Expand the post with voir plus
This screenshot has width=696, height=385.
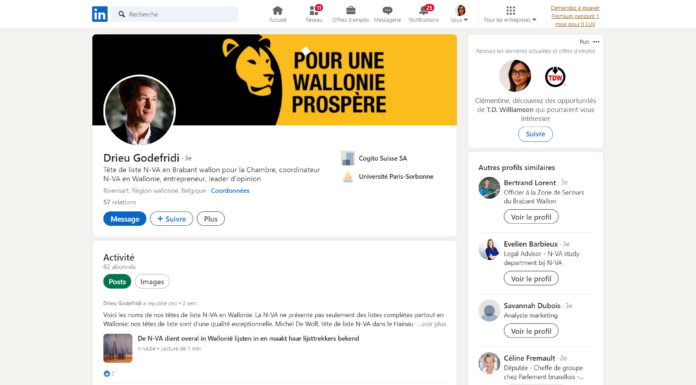pos(432,324)
